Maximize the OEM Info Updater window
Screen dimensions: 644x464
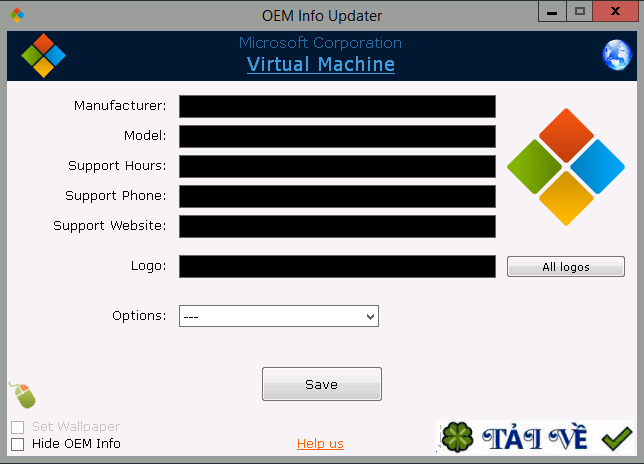pos(580,11)
